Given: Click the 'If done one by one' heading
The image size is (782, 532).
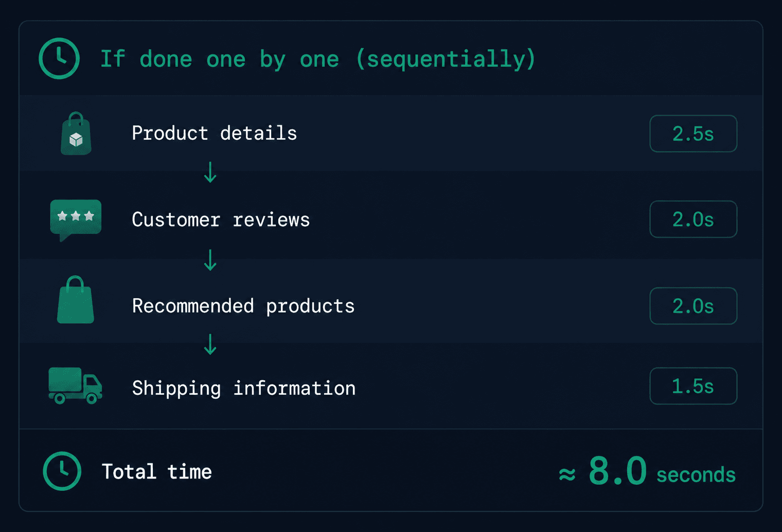Looking at the screenshot, I should click(x=318, y=59).
